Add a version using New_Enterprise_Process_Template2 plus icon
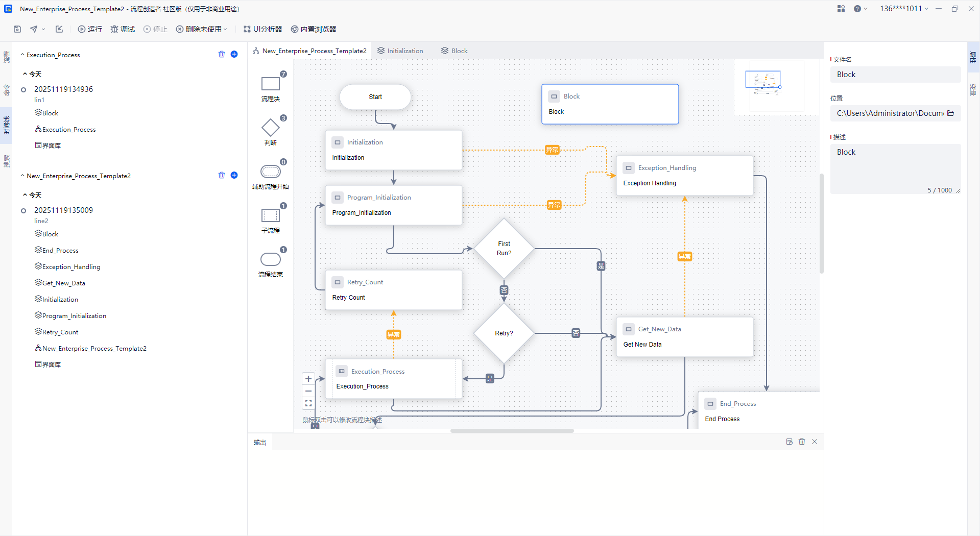This screenshot has width=980, height=536. tap(234, 175)
